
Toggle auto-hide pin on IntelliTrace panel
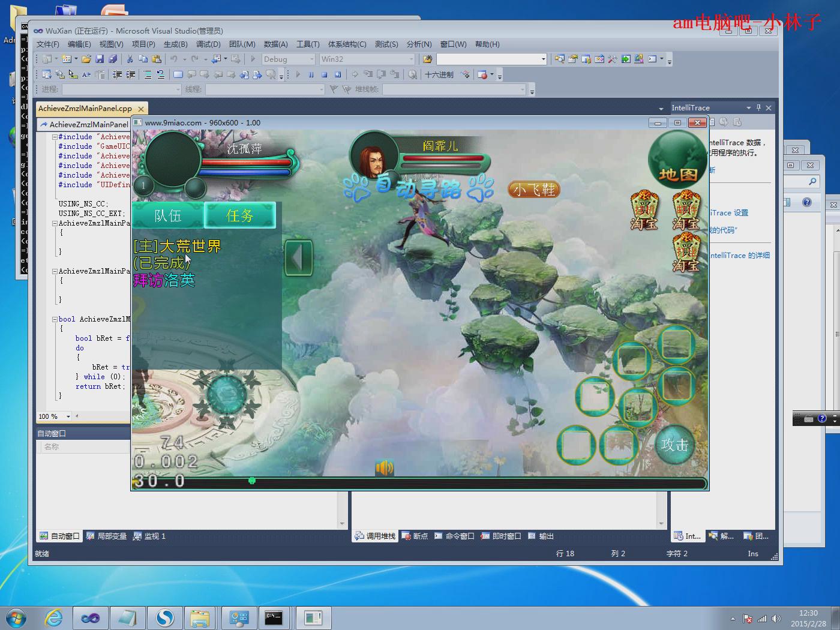pyautogui.click(x=758, y=107)
